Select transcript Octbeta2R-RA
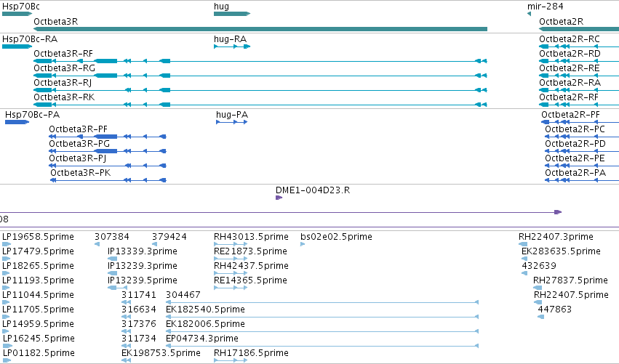This screenshot has width=619, height=364. [x=570, y=83]
